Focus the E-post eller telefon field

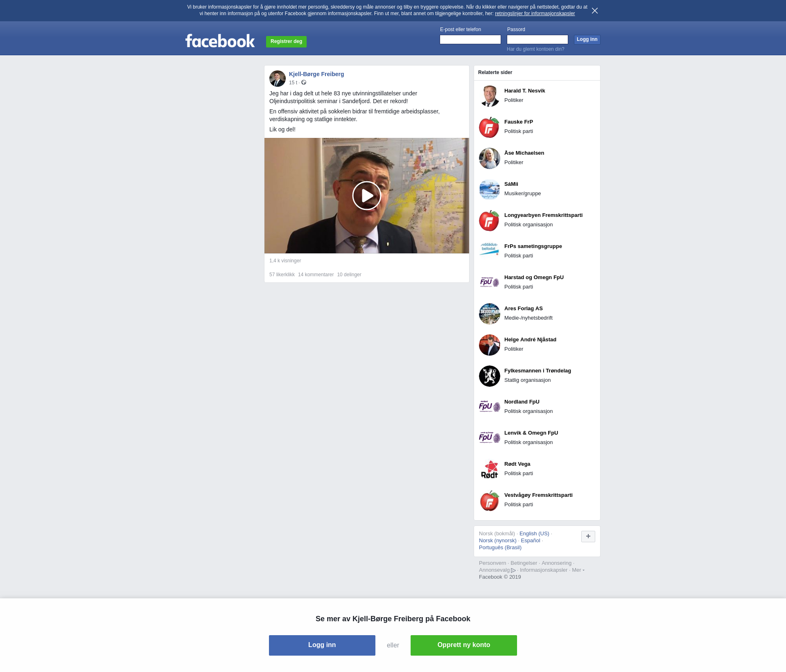[x=470, y=39]
